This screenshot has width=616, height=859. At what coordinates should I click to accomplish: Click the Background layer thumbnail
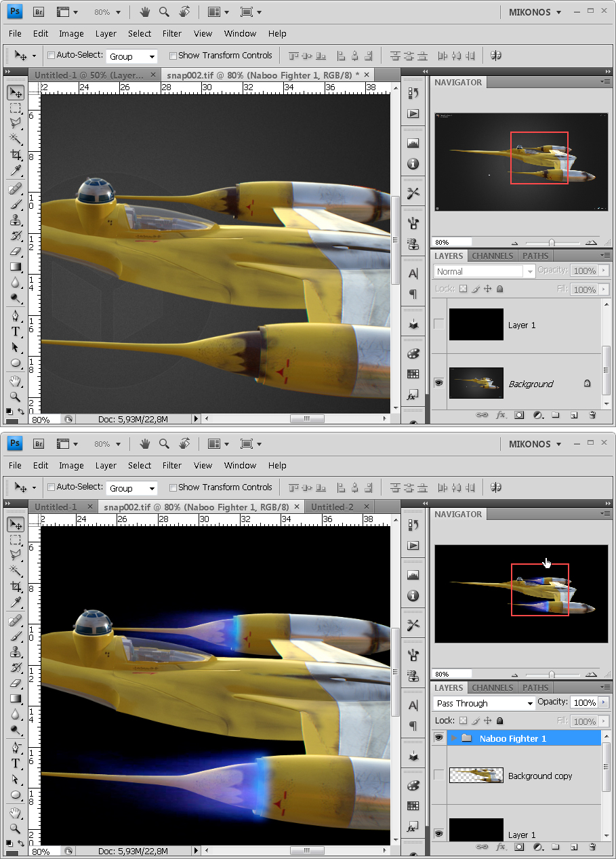coord(476,383)
